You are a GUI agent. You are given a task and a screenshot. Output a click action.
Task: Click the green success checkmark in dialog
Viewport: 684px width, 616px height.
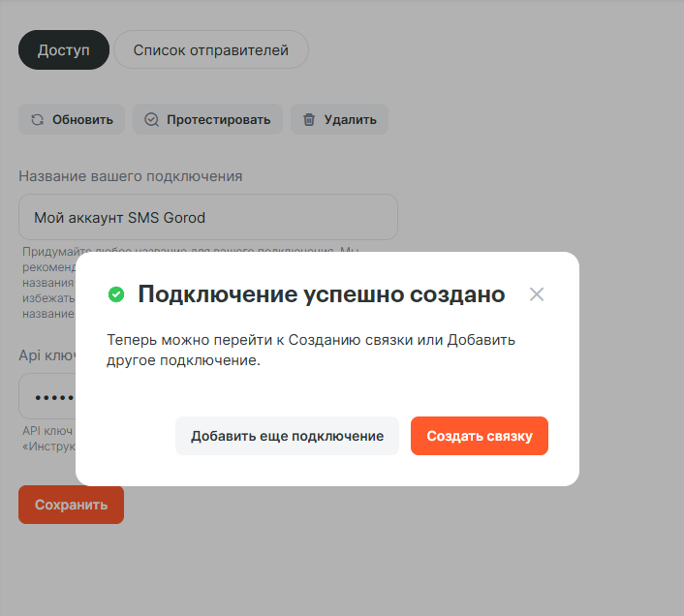click(116, 294)
